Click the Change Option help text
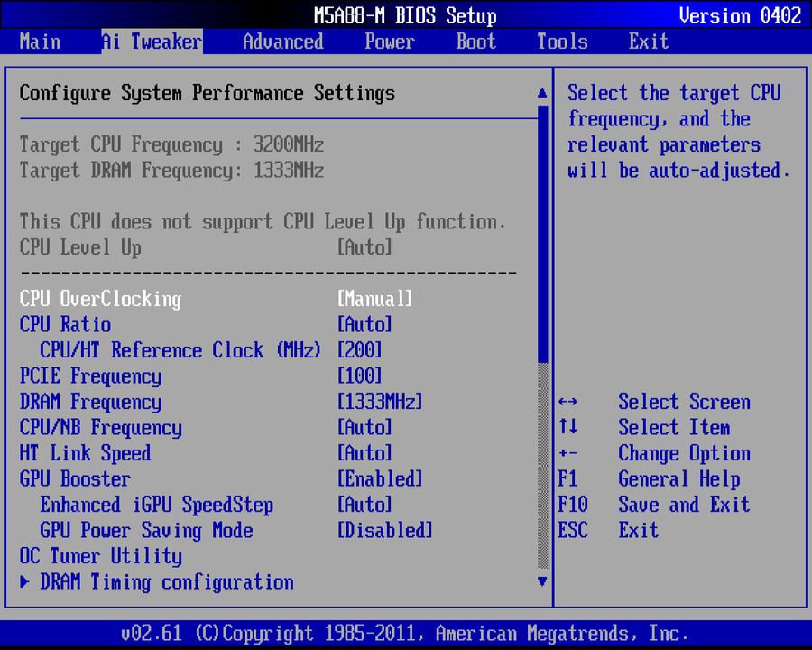 [x=684, y=453]
